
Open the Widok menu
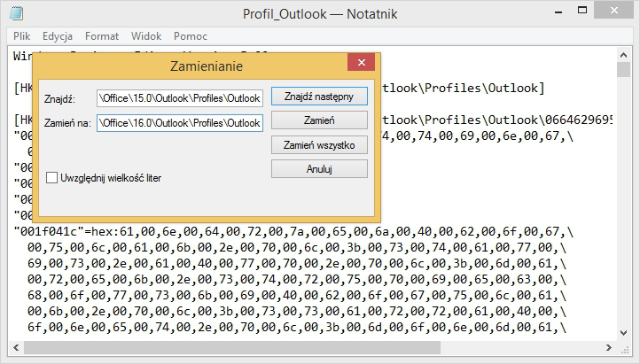tap(146, 36)
